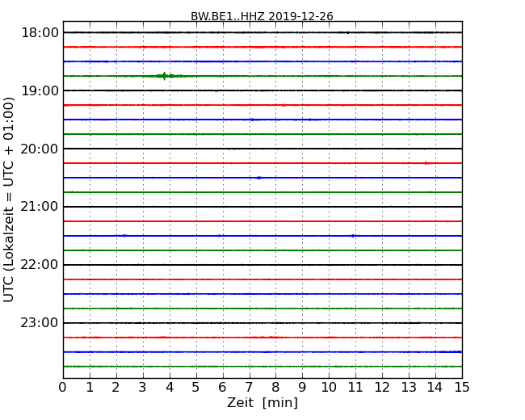Click the blip near minute 11 on blue 21:30 trace
This screenshot has width=525, height=420.
[353, 236]
